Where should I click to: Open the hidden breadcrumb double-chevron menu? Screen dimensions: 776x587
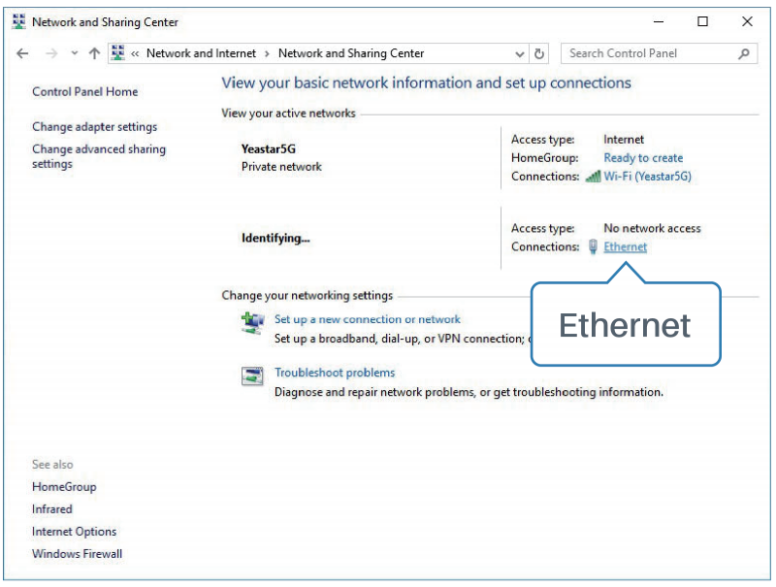click(135, 53)
